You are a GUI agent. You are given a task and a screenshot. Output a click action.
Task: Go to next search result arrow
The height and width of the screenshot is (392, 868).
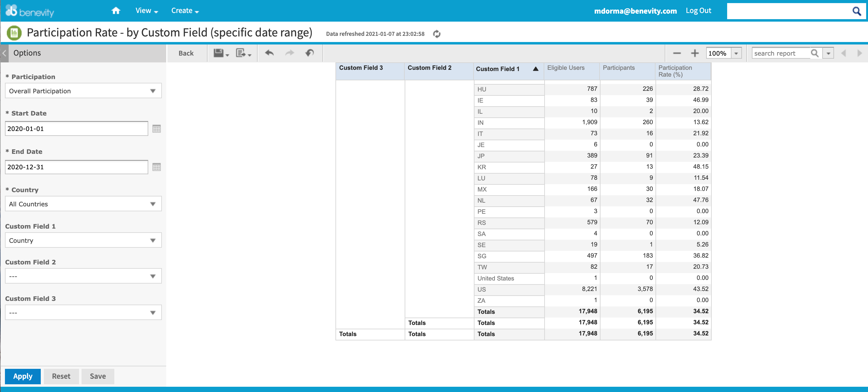(x=859, y=53)
